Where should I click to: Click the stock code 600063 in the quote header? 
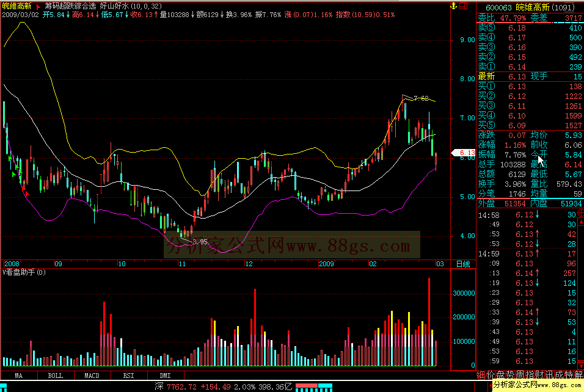[x=499, y=7]
